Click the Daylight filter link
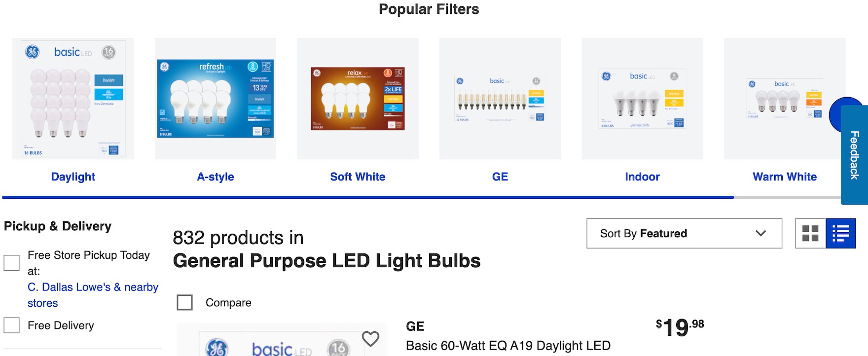 (x=73, y=177)
